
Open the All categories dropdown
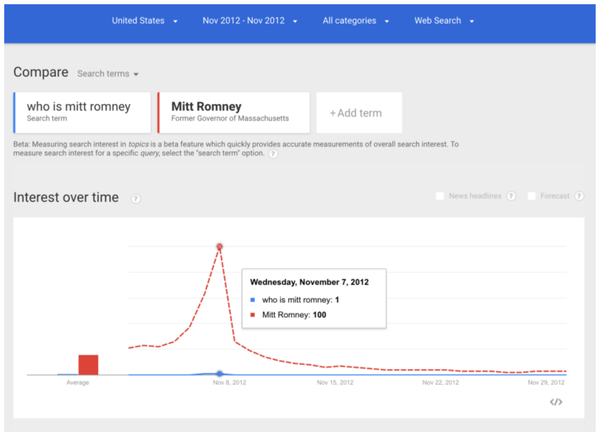[355, 21]
